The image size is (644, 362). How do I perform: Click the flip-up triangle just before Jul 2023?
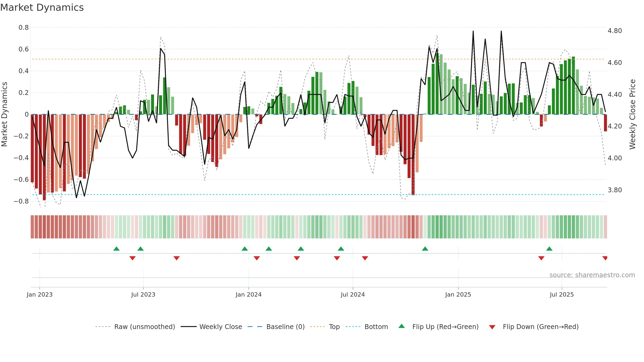[141, 249]
